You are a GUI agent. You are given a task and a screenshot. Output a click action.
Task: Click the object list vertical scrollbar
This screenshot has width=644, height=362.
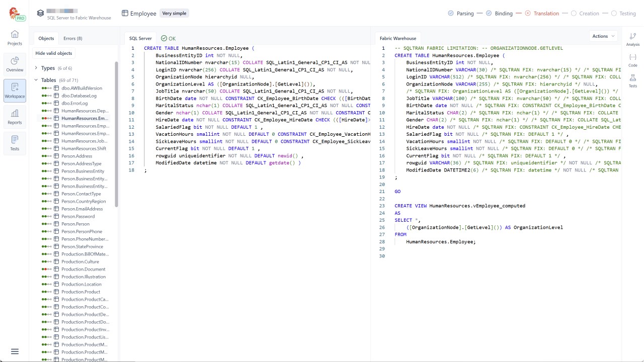pyautogui.click(x=117, y=134)
